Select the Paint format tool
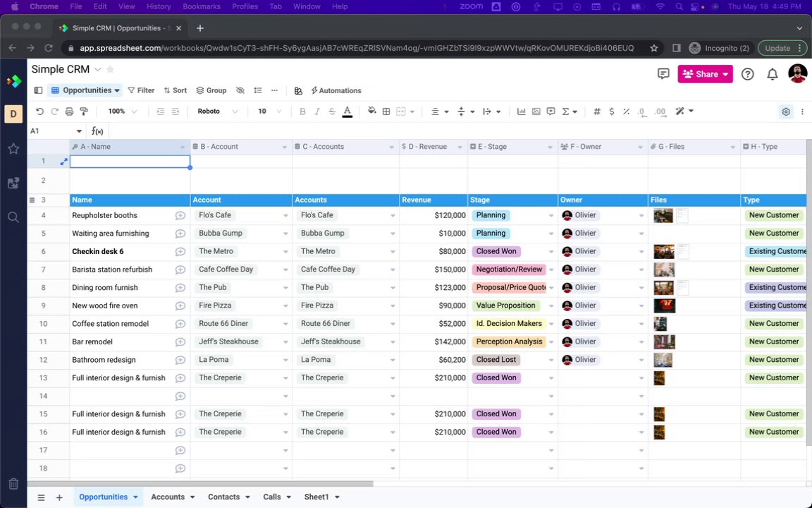 84,111
